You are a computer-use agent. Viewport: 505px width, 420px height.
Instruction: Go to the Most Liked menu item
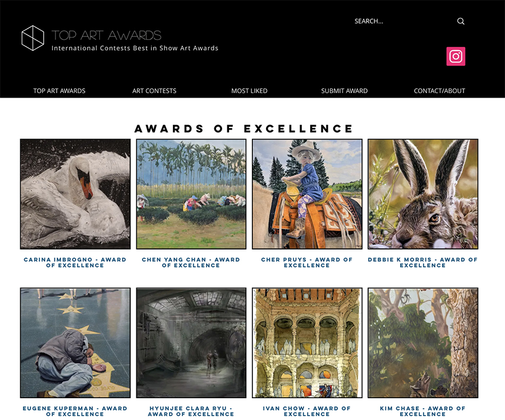click(x=249, y=91)
